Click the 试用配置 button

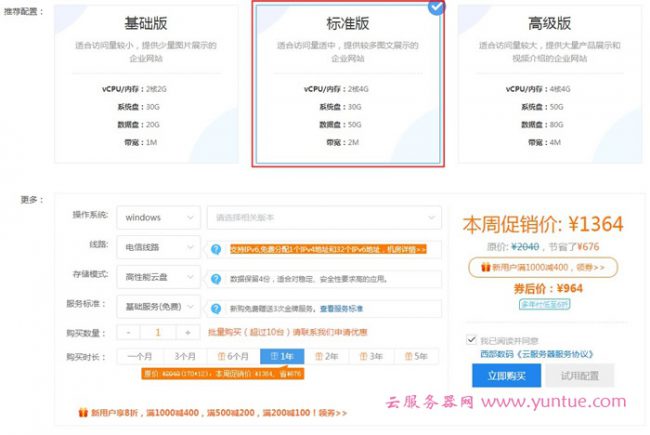[x=580, y=376]
